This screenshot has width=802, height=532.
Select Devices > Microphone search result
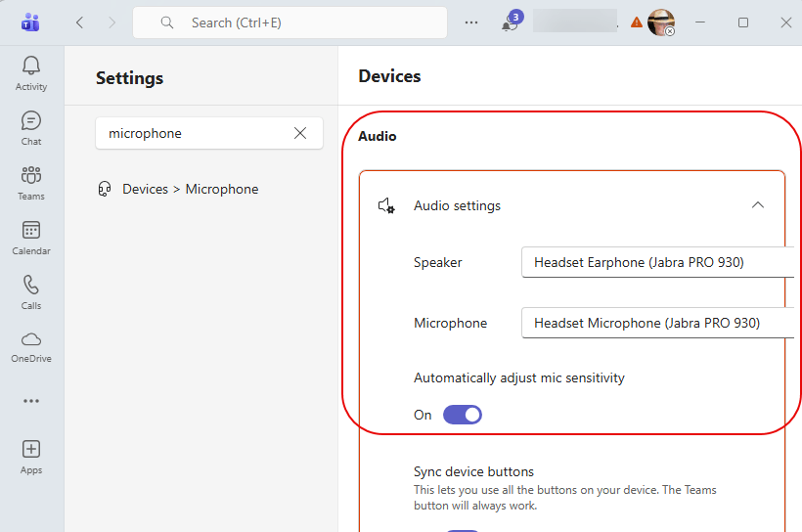click(x=190, y=189)
